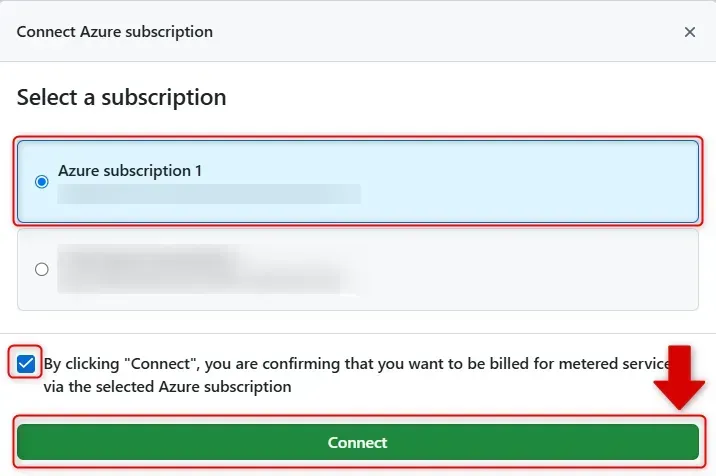Click the blurred second line of second subscription

point(200,281)
